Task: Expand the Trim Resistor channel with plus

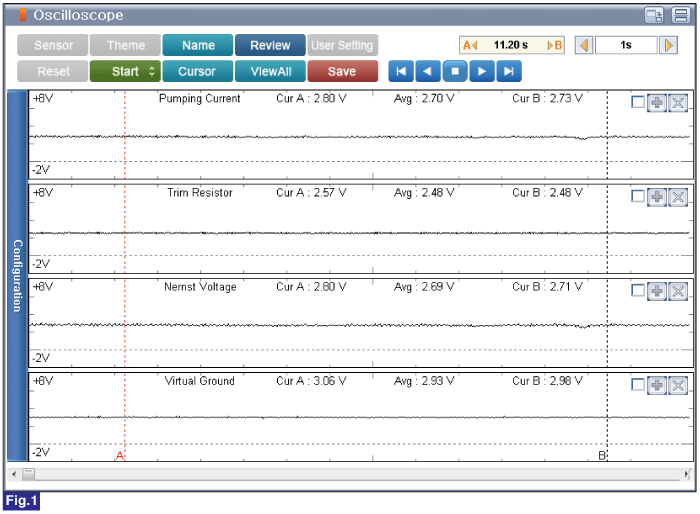Action: [657, 196]
